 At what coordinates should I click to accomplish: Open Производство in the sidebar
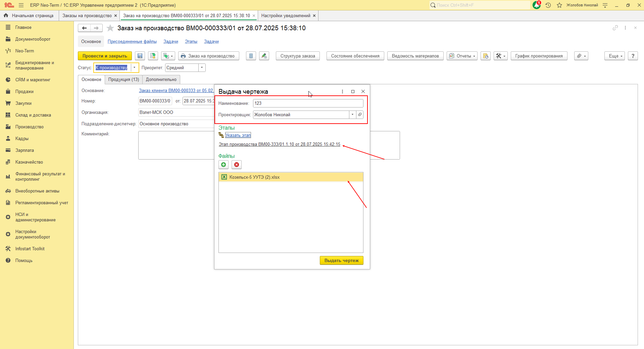[x=30, y=127]
